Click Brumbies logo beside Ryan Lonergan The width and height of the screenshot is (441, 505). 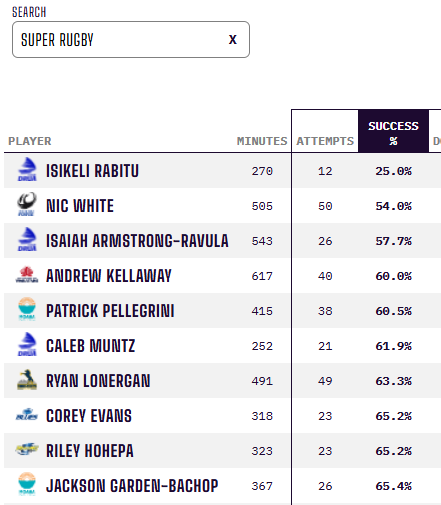click(27, 380)
